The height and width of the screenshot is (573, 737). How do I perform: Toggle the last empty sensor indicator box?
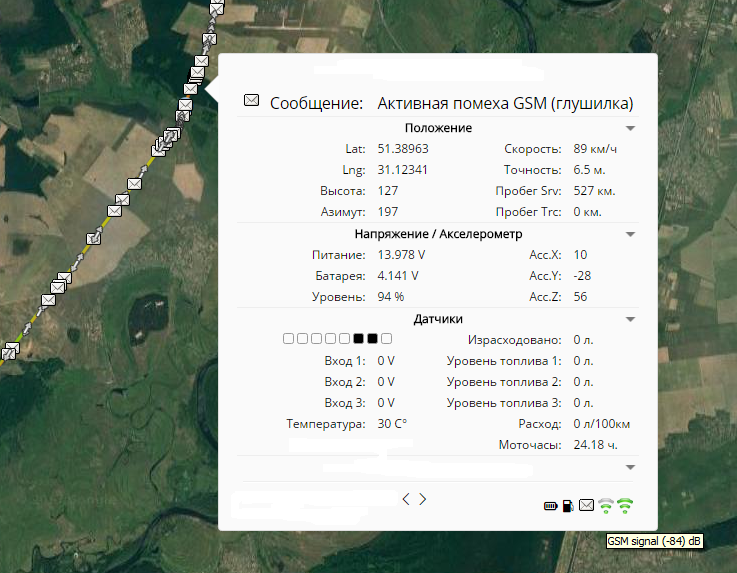[386, 340]
